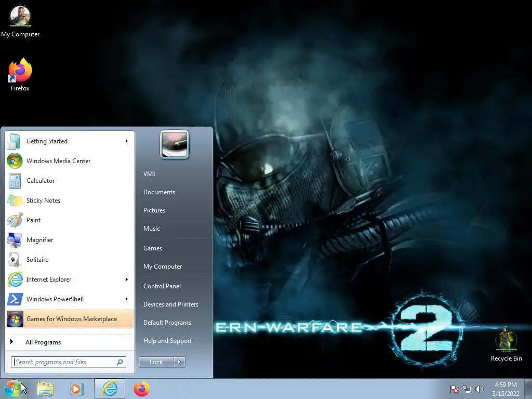The width and height of the screenshot is (532, 399).
Task: Start the Magnifier icon
Action: click(15, 240)
